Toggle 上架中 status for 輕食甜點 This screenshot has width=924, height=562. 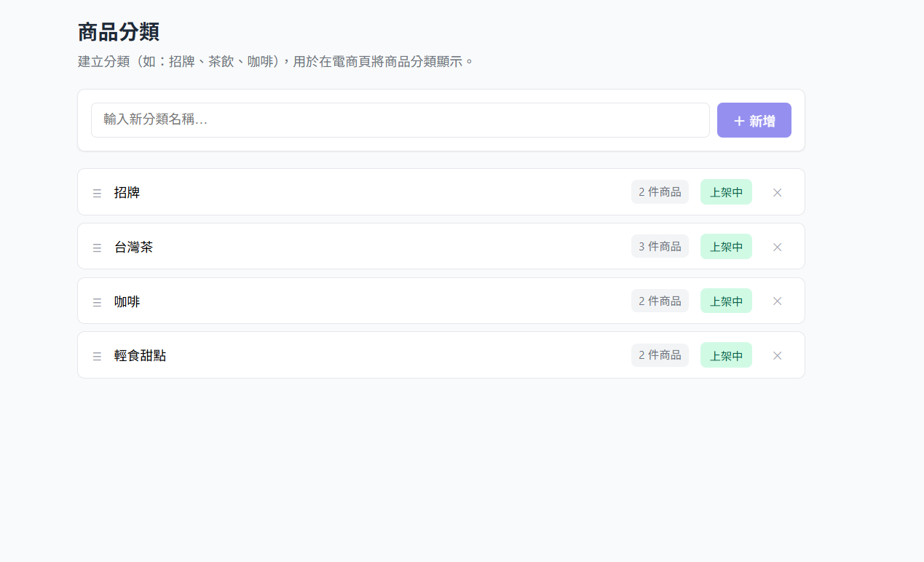[x=726, y=355]
